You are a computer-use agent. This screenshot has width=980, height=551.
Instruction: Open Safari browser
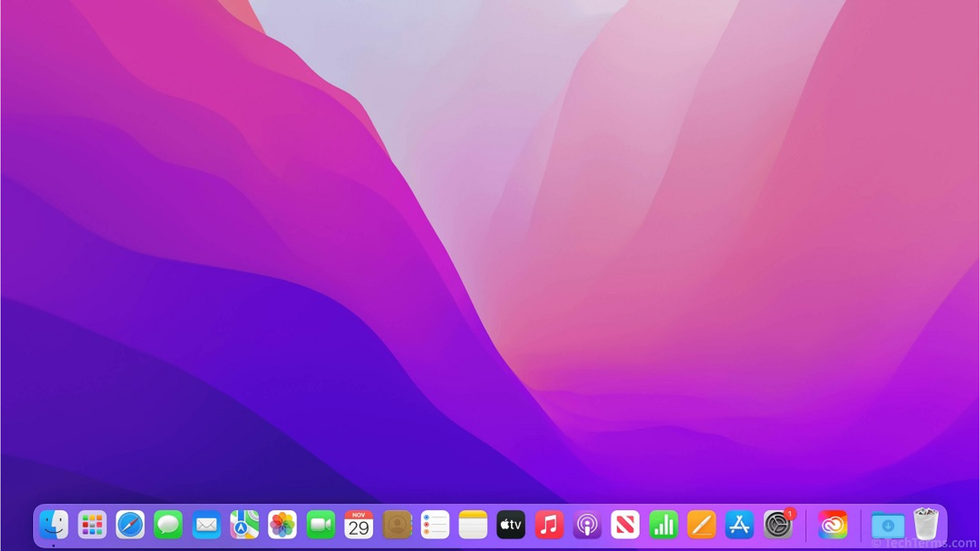coord(130,524)
